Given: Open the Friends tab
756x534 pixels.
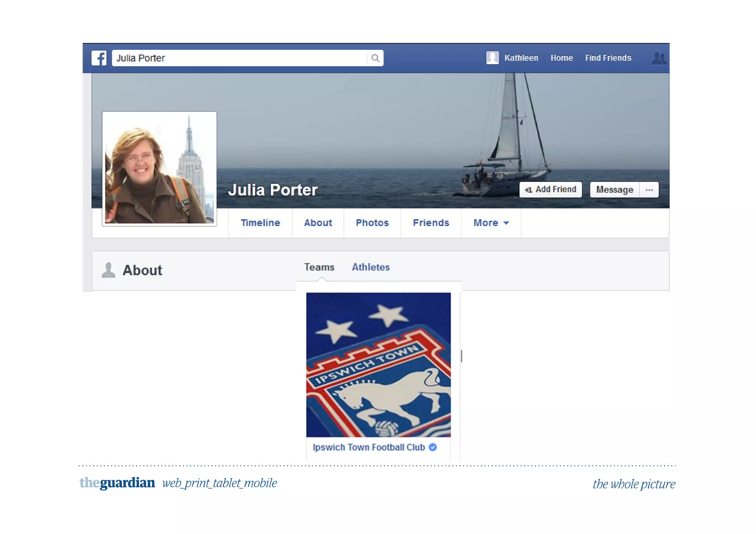Looking at the screenshot, I should point(431,223).
